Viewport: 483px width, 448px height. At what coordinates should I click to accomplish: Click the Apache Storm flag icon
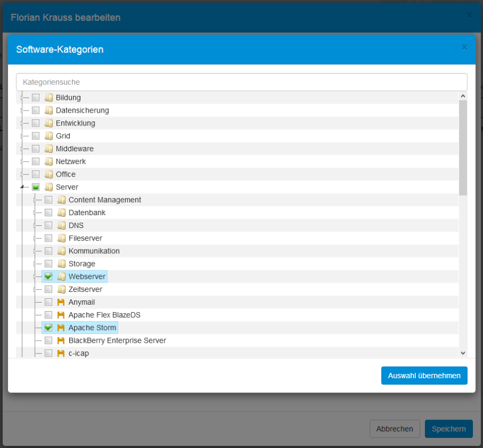tap(61, 327)
